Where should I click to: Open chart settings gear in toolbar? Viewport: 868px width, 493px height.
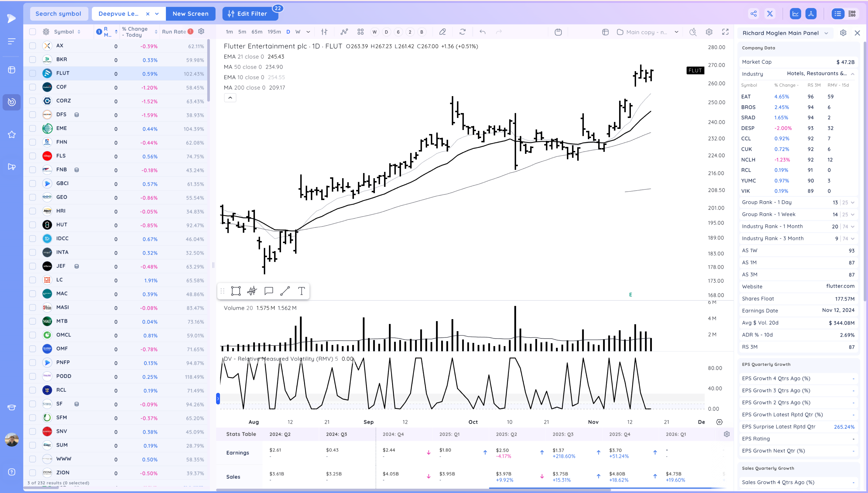(709, 32)
